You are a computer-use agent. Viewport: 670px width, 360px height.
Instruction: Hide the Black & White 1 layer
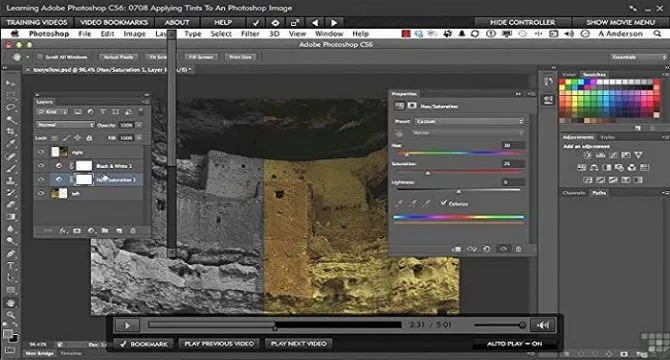pyautogui.click(x=41, y=166)
